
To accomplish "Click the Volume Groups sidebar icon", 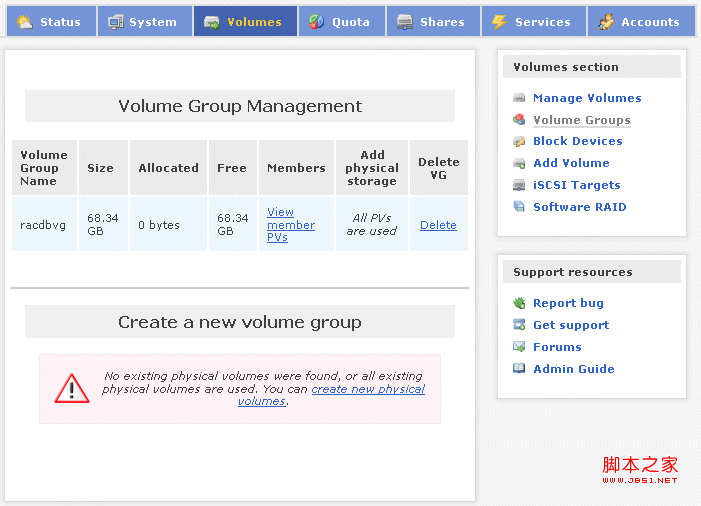I will (x=519, y=120).
